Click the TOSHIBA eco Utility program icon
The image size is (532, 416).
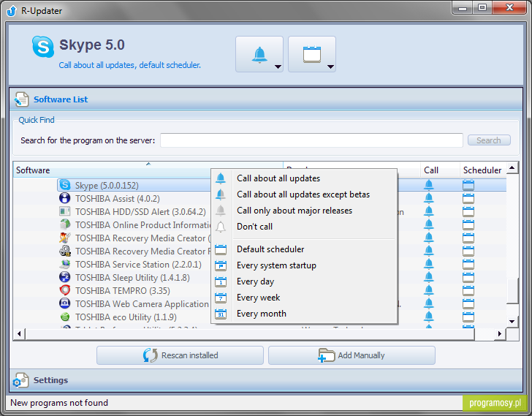tap(64, 317)
